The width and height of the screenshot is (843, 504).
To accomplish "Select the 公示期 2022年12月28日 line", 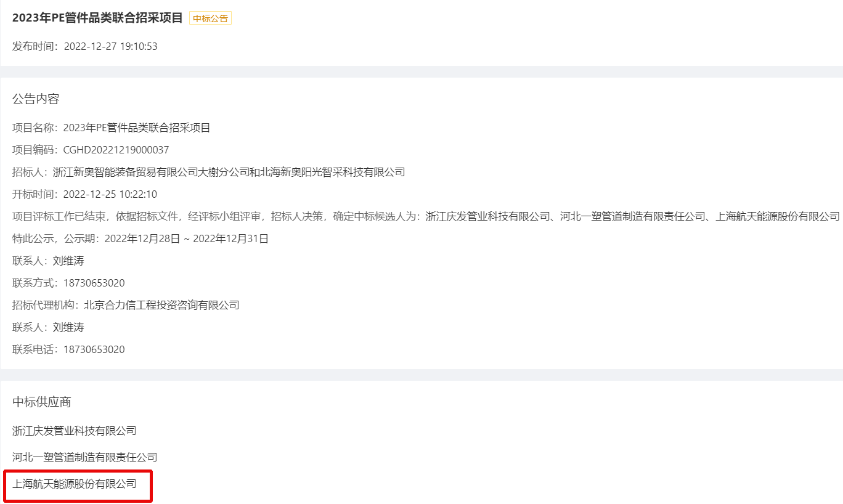I will click(x=140, y=238).
